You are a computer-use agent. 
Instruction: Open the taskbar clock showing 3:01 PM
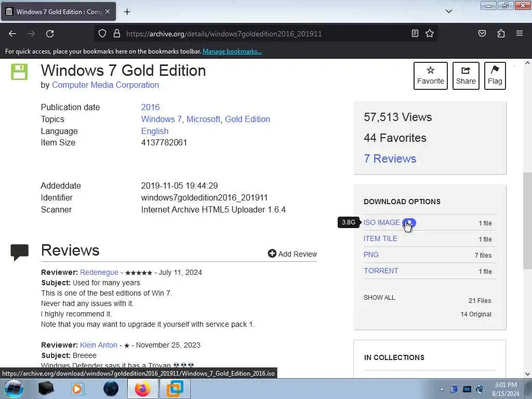click(506, 389)
